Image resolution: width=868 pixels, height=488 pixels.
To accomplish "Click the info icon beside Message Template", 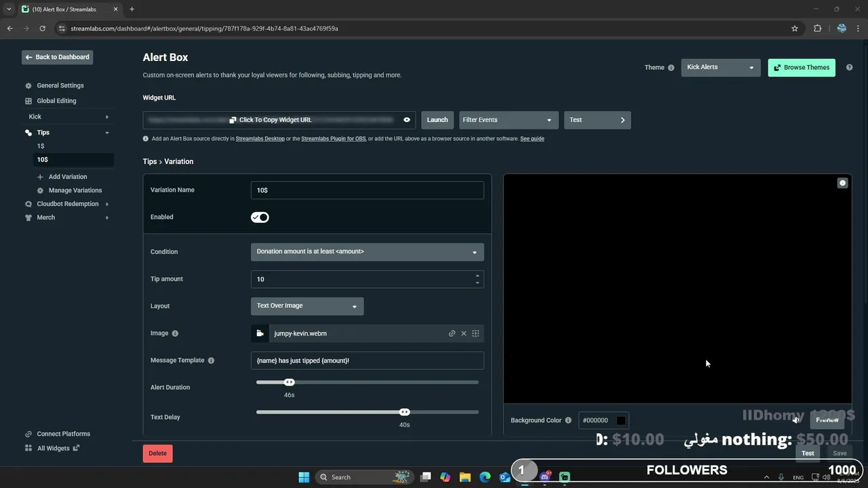I will pos(211,361).
